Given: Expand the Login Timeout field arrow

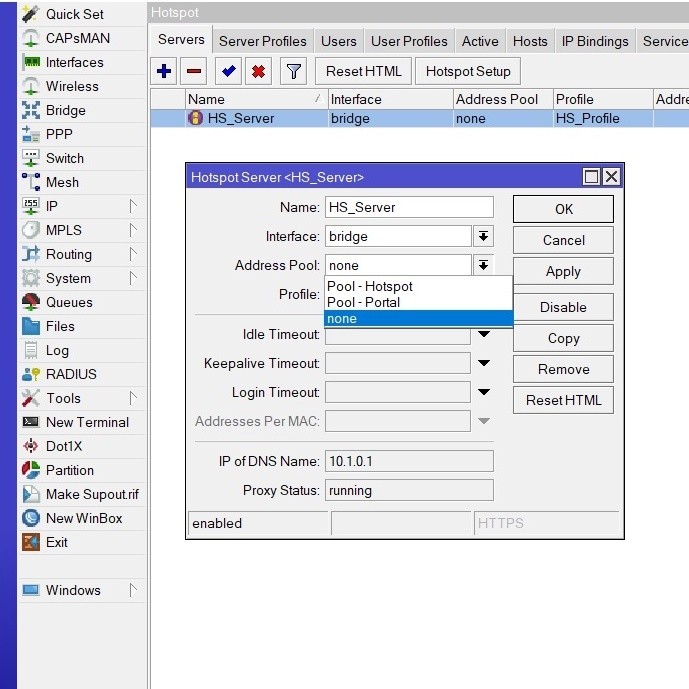Looking at the screenshot, I should click(x=484, y=392).
